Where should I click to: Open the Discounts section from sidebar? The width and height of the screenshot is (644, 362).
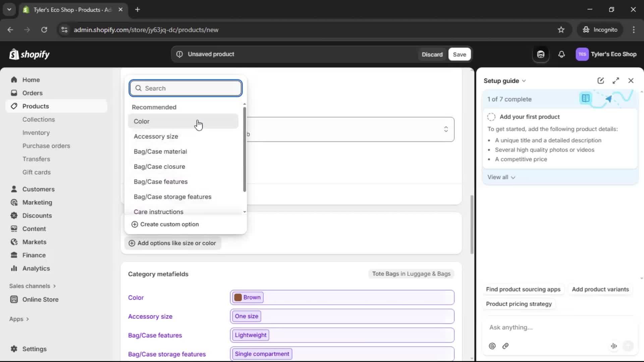tap(37, 216)
